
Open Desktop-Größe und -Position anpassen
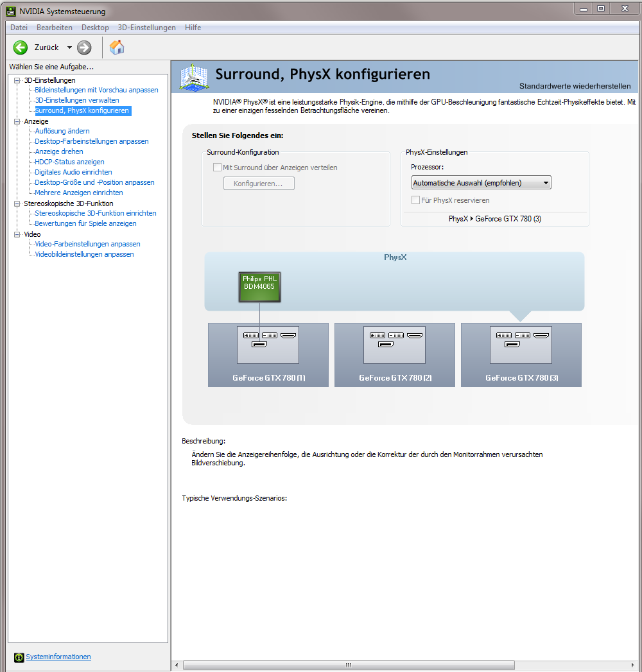pyautogui.click(x=95, y=182)
